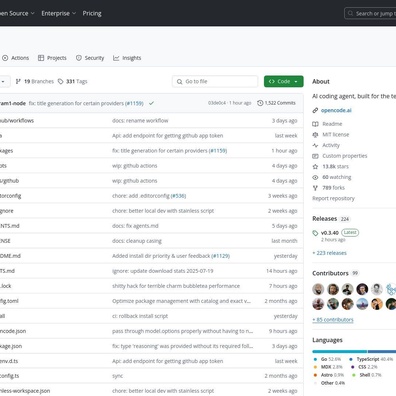
Task: Open commit hash 03de0c4
Action: [217, 103]
